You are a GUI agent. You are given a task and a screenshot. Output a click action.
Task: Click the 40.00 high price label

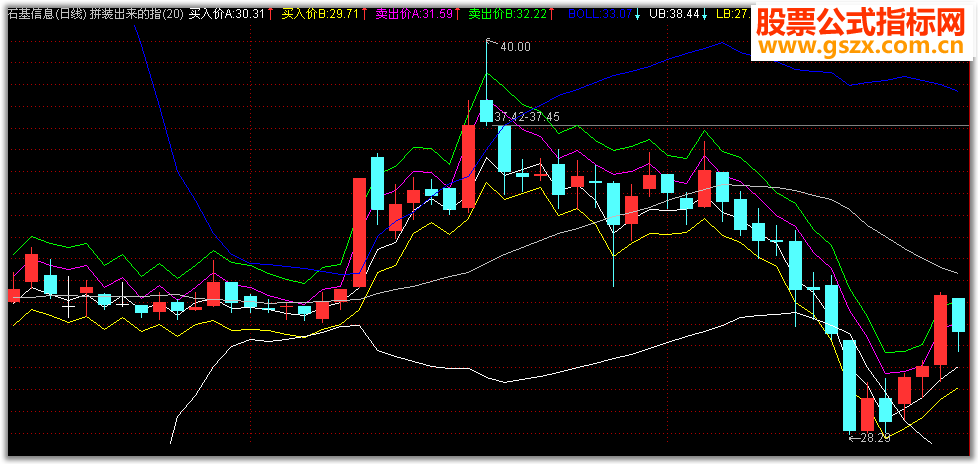coord(515,47)
